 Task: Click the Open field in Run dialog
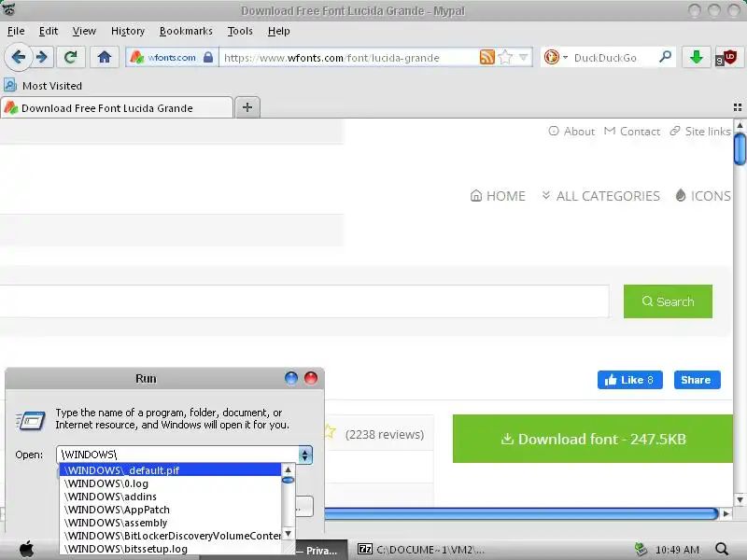[x=178, y=455]
